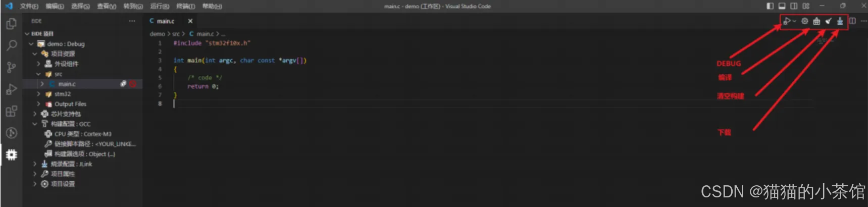Open the dropdown arrow beside debug run icon
The height and width of the screenshot is (207, 868).
(794, 21)
